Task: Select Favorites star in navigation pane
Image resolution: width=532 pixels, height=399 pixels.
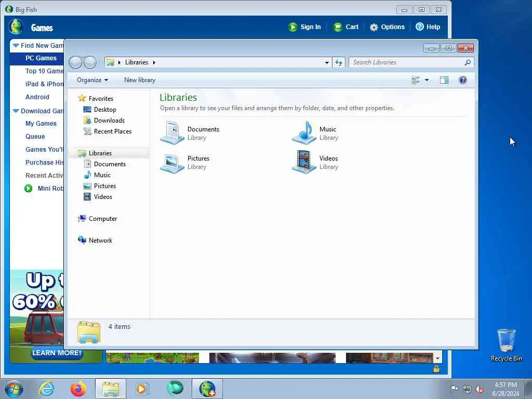Action: tap(82, 98)
